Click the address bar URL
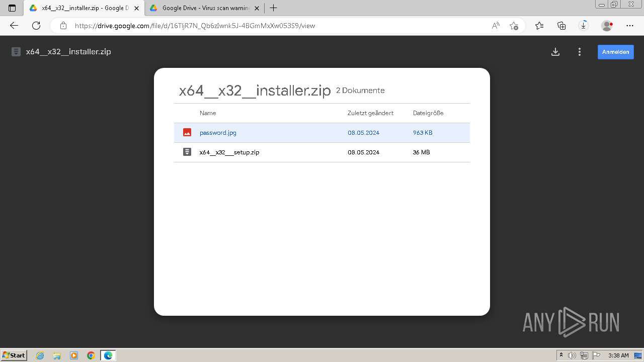The height and width of the screenshot is (362, 644). tap(195, 26)
